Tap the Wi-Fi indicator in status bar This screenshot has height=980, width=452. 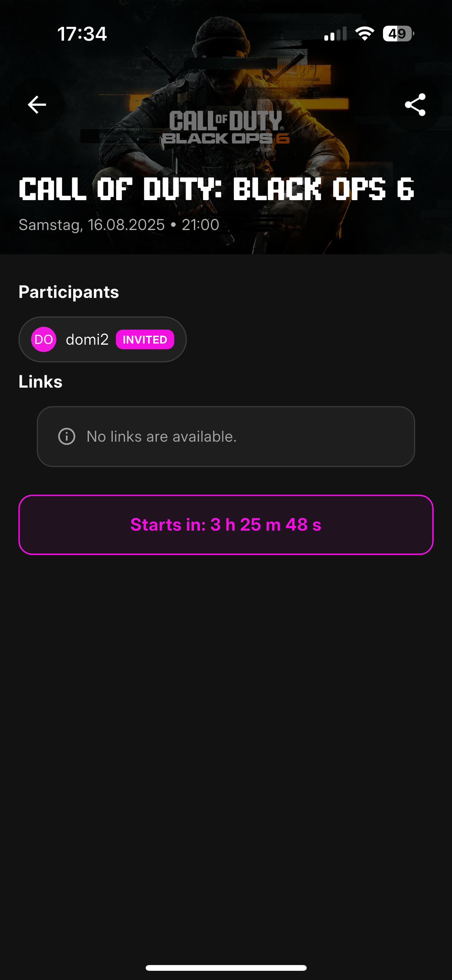point(364,34)
